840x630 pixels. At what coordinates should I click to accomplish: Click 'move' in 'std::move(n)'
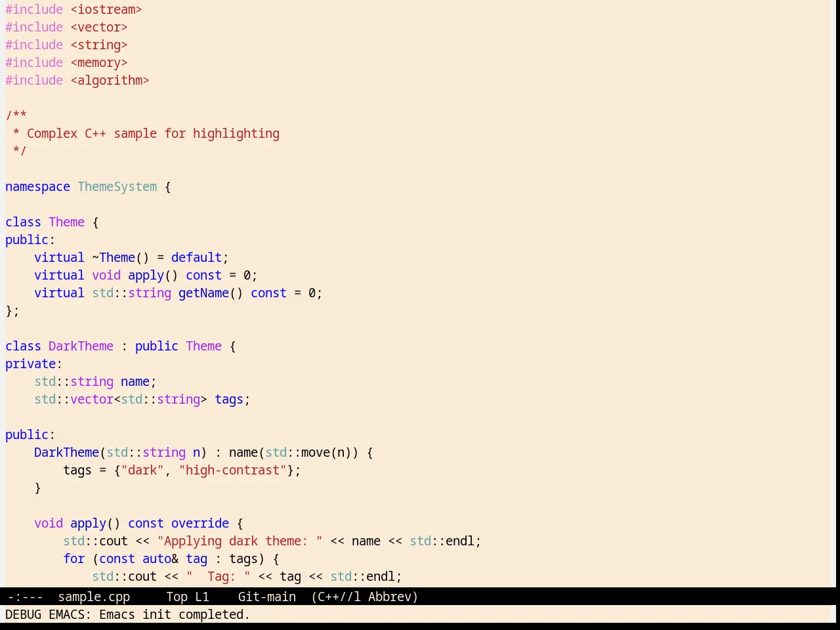click(316, 452)
